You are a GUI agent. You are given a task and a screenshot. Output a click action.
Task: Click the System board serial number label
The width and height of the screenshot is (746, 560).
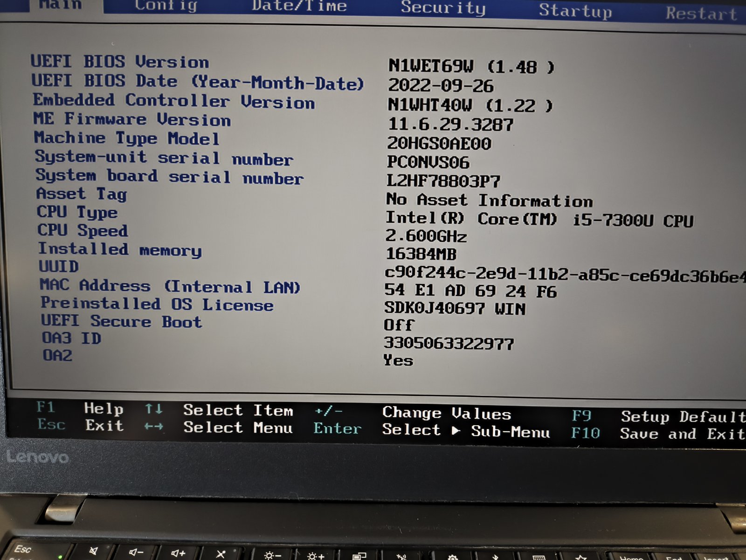click(170, 176)
